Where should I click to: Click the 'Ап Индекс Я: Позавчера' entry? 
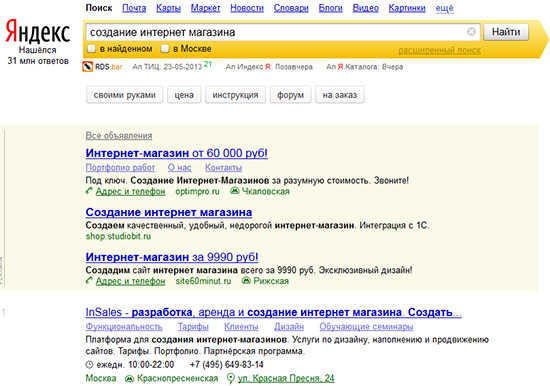point(269,67)
